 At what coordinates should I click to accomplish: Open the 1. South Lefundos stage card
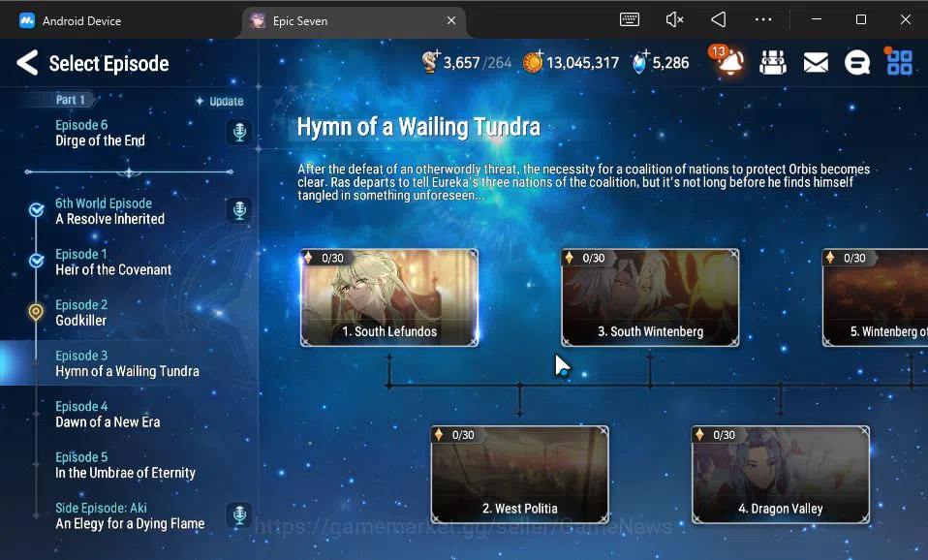389,297
